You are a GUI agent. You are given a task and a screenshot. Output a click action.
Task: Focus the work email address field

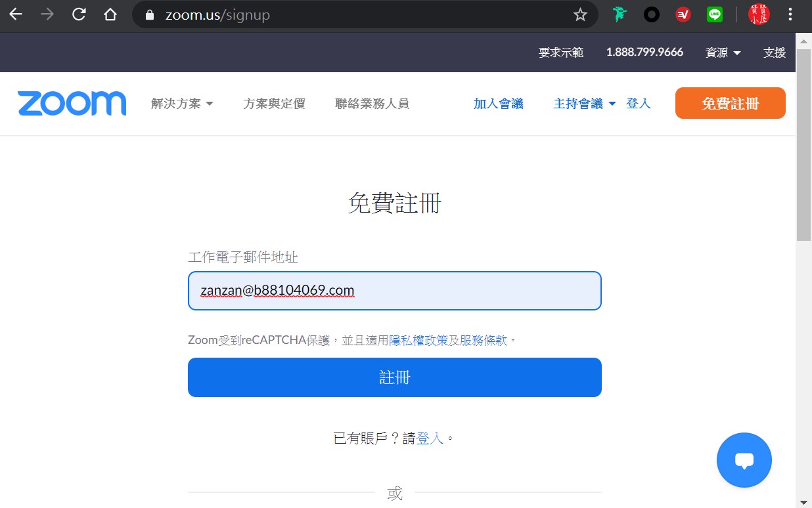[395, 291]
